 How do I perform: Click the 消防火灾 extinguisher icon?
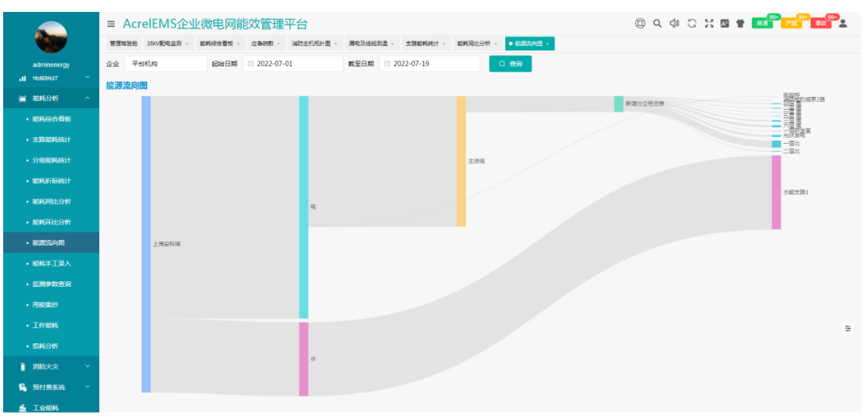click(x=23, y=366)
